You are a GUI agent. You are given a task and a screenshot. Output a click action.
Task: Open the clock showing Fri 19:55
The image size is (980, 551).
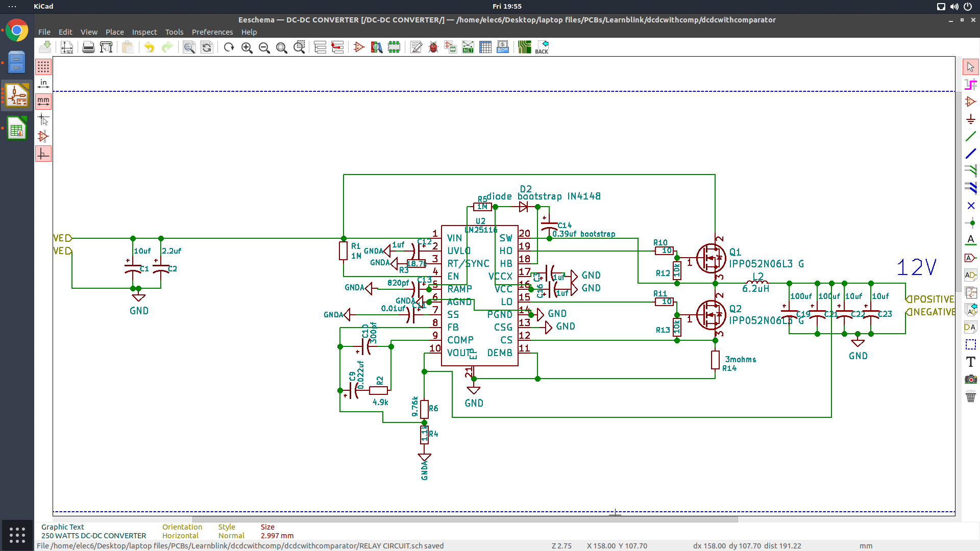click(506, 6)
